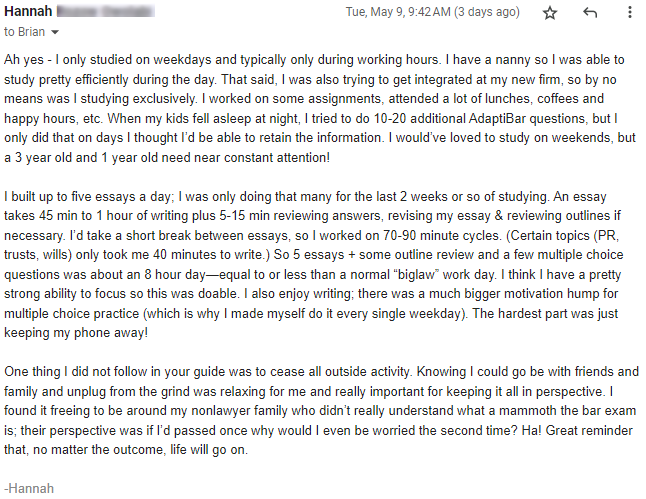Click the blurred sender surname in header

pyautogui.click(x=105, y=12)
